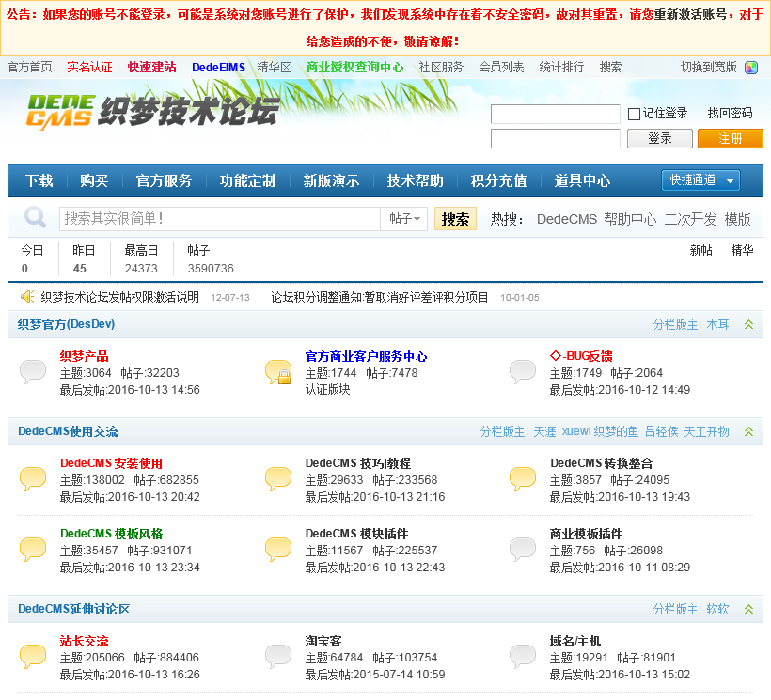The width and height of the screenshot is (771, 700).
Task: Click the 找回密码 link
Action: tap(730, 114)
